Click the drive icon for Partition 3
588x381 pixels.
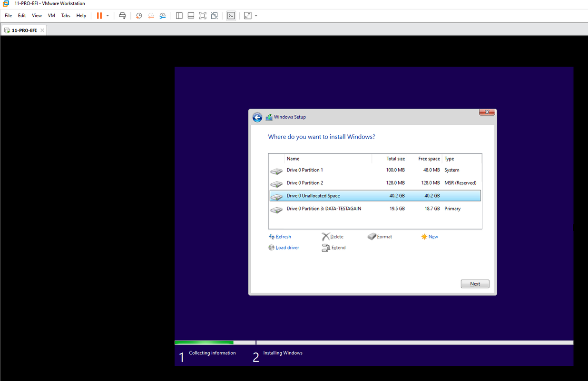point(276,210)
